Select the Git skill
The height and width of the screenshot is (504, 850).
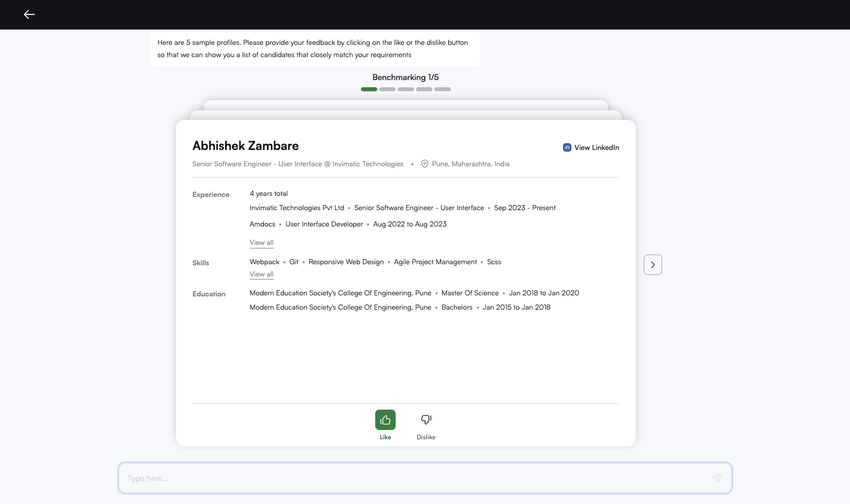coord(294,262)
